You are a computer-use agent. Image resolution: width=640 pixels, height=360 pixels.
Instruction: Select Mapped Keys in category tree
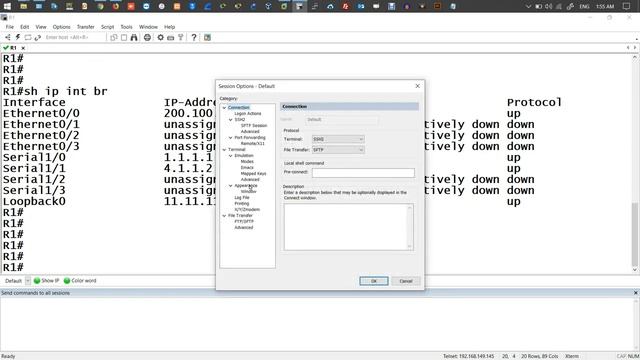pos(253,173)
